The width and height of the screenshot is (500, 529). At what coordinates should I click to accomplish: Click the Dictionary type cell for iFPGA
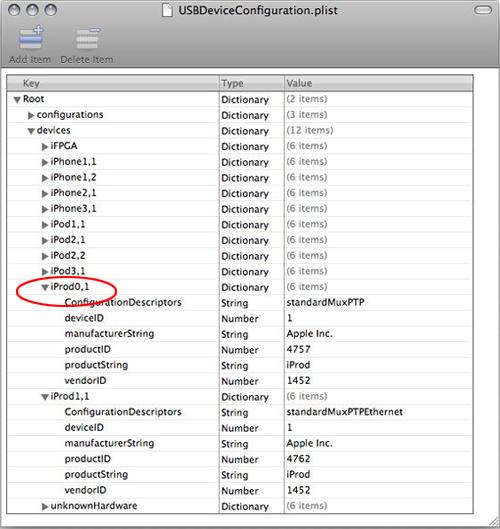click(245, 147)
